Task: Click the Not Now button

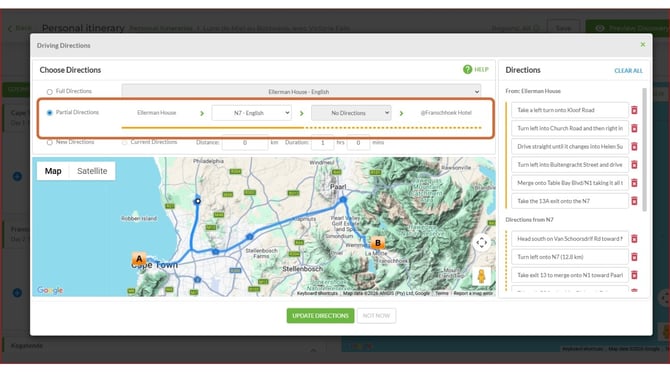Action: coord(376,316)
